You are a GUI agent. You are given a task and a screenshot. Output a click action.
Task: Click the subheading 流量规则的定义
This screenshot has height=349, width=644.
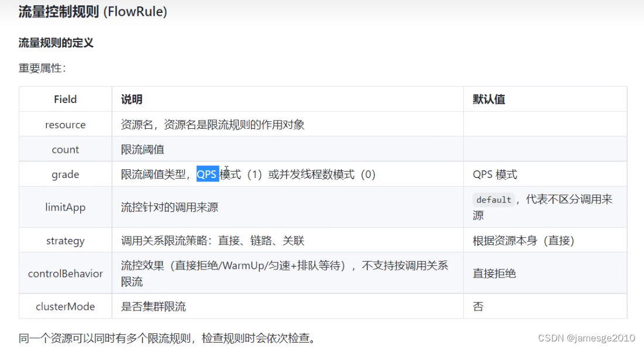coord(56,43)
